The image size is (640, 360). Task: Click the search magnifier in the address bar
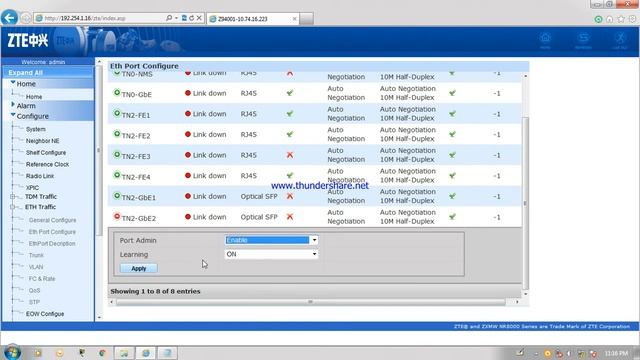click(169, 18)
